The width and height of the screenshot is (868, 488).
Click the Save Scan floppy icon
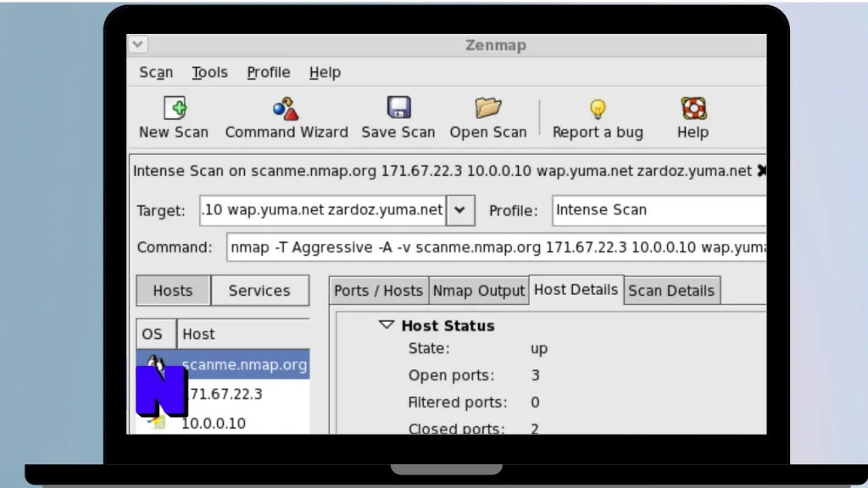click(x=398, y=107)
